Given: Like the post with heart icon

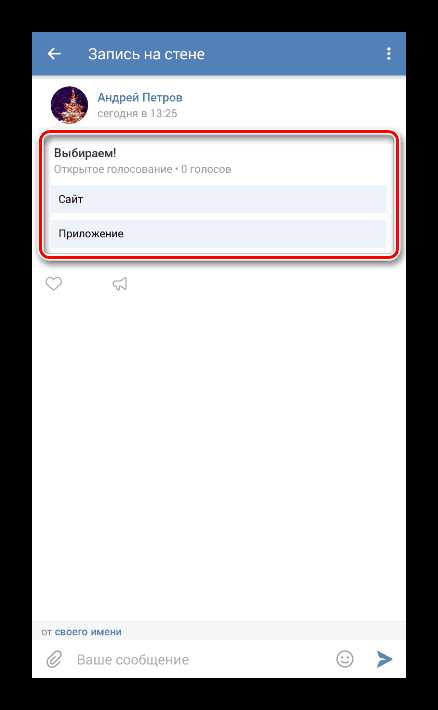Looking at the screenshot, I should (53, 284).
